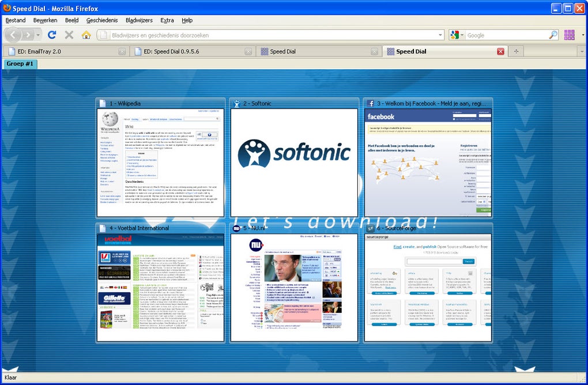Click the '5 - NU.nl' dial title
The height and width of the screenshot is (385, 588).
tap(254, 228)
